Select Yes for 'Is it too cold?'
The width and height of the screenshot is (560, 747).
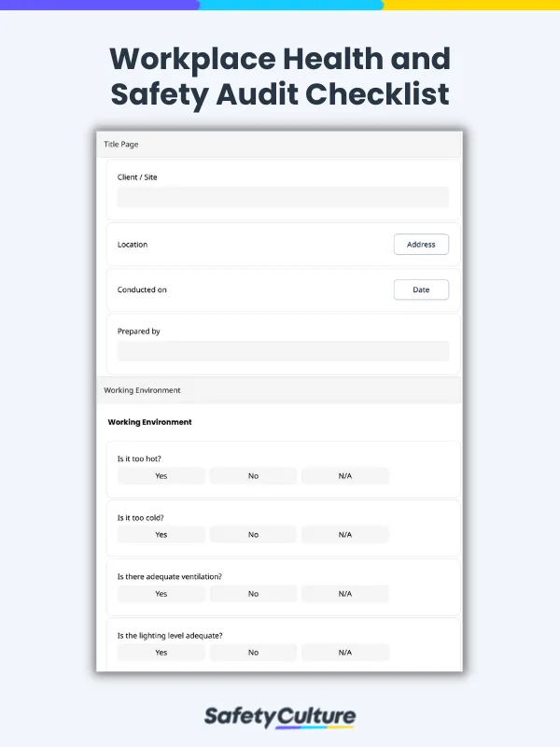tap(161, 535)
